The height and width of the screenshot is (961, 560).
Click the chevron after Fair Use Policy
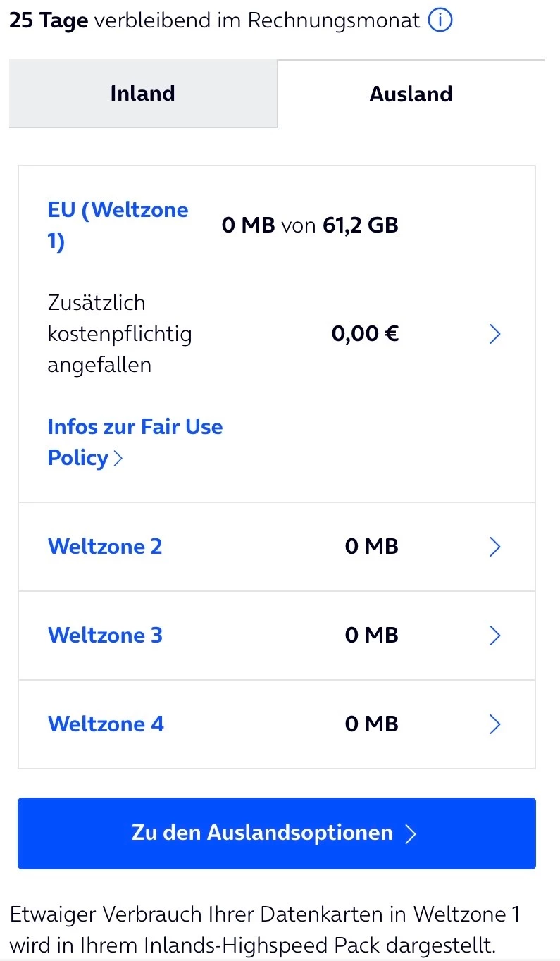118,459
